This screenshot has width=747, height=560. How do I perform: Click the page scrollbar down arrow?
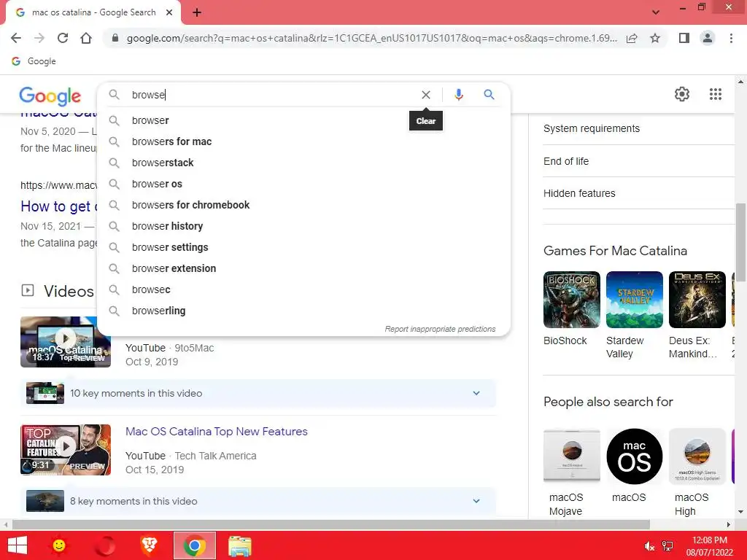pos(740,511)
